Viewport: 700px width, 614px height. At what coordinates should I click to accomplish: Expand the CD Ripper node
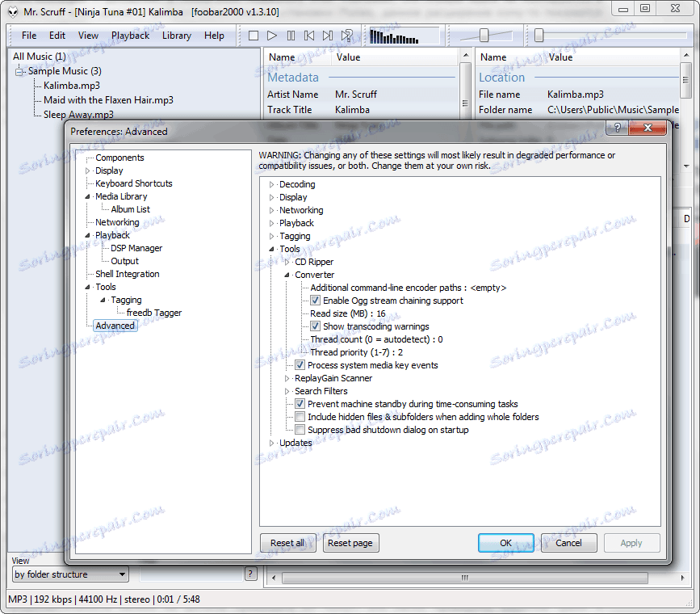[287, 262]
